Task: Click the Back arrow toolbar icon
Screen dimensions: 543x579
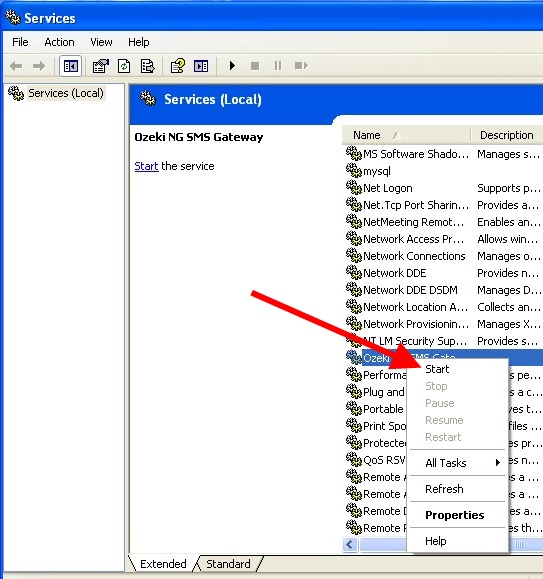Action: pos(16,66)
